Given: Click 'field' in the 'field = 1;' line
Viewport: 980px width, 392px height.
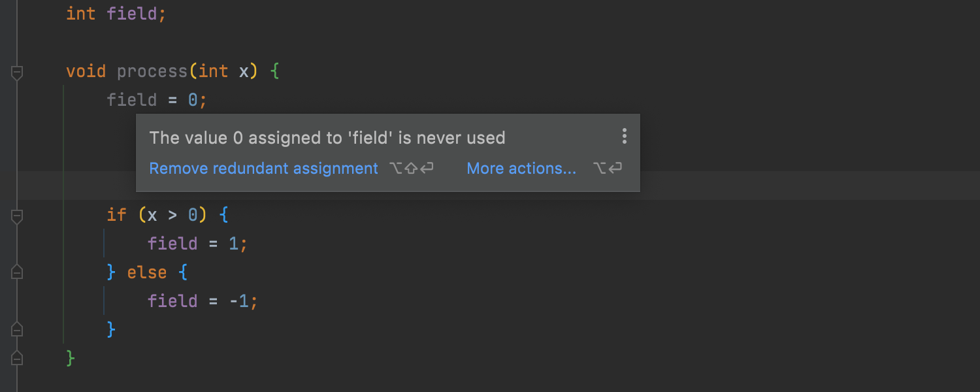Looking at the screenshot, I should point(172,244).
